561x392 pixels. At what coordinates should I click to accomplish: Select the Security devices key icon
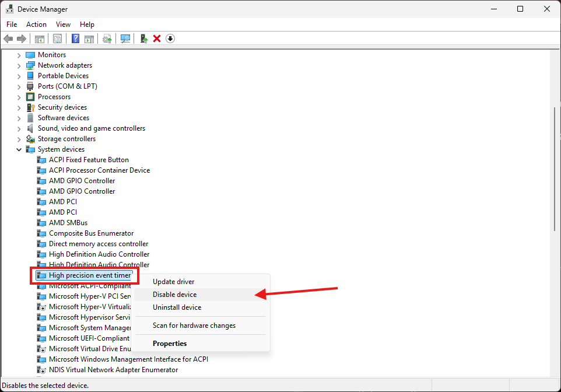(30, 107)
